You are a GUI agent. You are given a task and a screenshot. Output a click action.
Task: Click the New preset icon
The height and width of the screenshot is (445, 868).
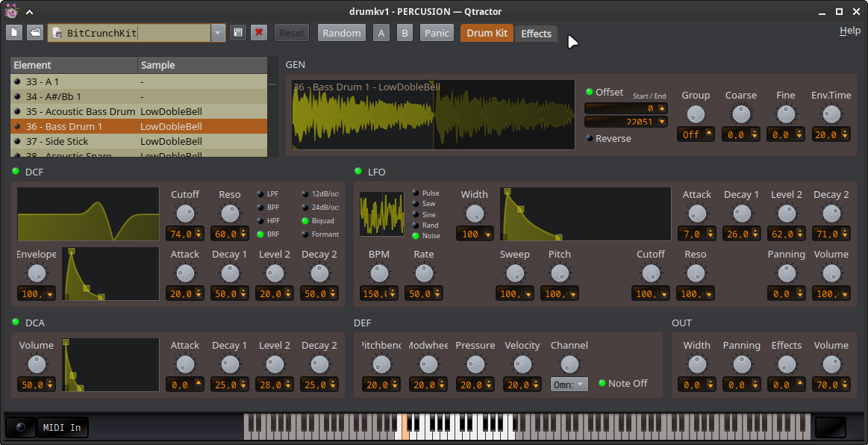15,33
